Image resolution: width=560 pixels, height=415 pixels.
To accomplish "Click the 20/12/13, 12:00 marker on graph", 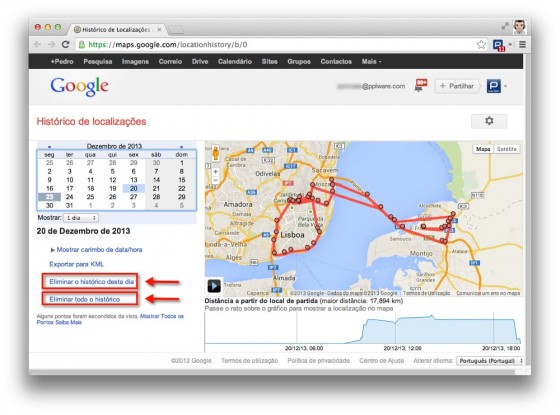I will [x=402, y=348].
